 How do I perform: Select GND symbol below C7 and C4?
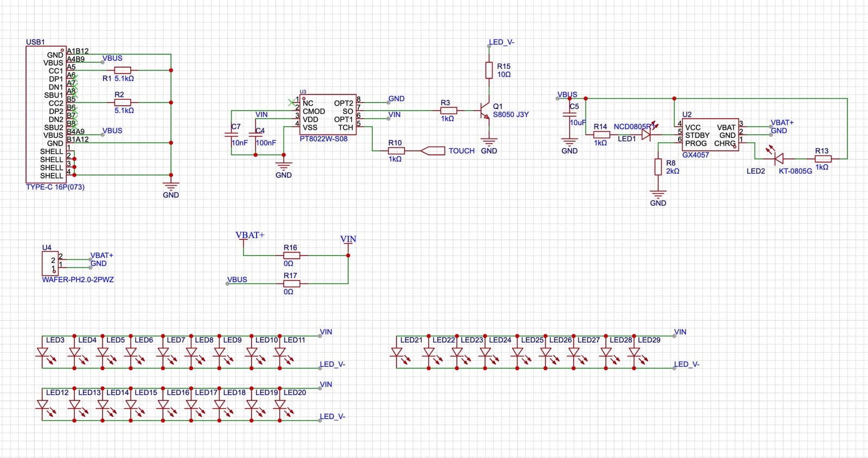coord(284,167)
